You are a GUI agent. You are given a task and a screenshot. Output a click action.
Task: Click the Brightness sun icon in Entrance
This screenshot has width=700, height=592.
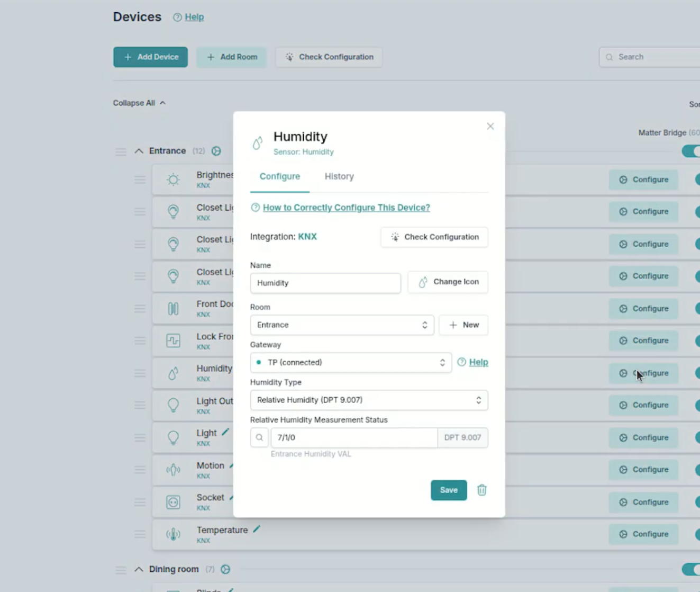pyautogui.click(x=173, y=180)
